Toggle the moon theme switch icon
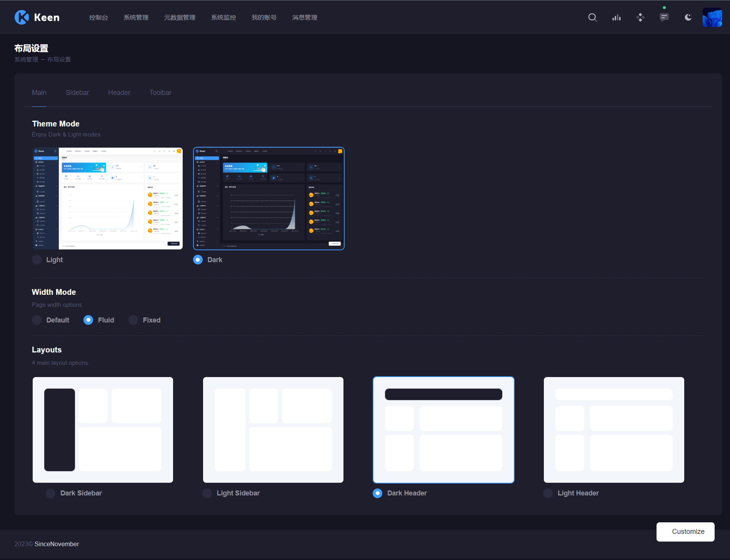This screenshot has width=730, height=560. (x=688, y=18)
